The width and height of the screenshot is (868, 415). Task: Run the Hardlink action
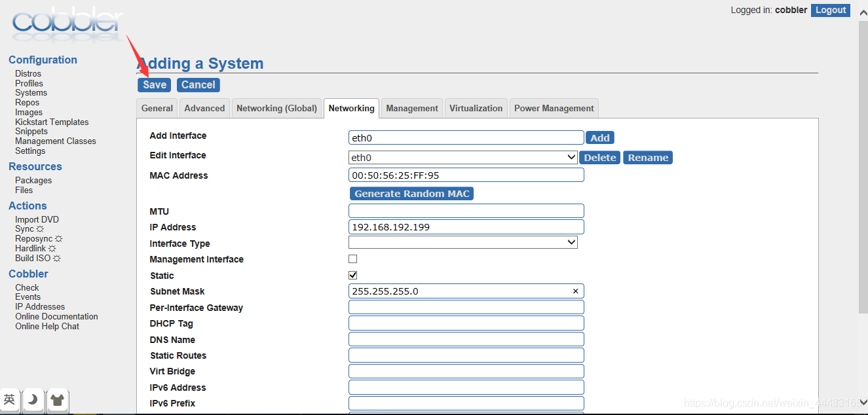pyautogui.click(x=35, y=249)
